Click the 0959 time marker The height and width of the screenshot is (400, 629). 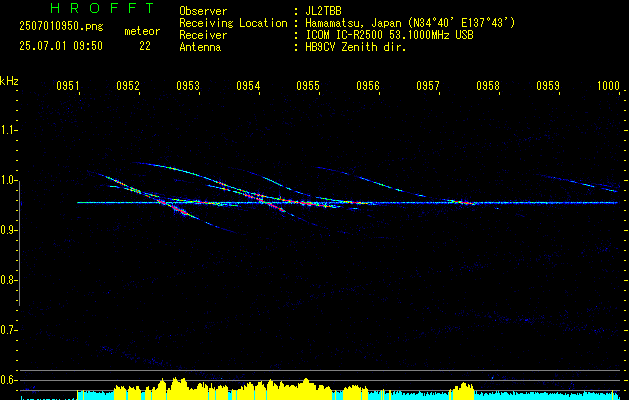[x=548, y=86]
